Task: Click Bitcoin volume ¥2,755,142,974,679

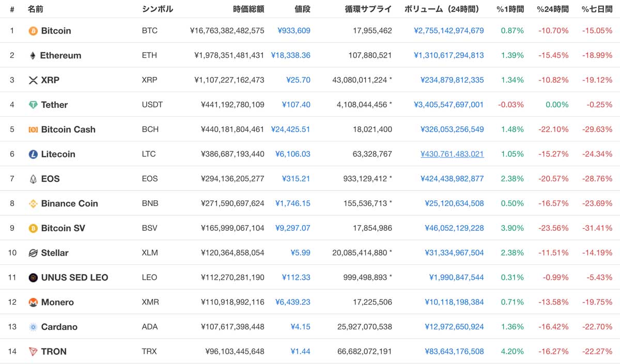Action: click(449, 31)
